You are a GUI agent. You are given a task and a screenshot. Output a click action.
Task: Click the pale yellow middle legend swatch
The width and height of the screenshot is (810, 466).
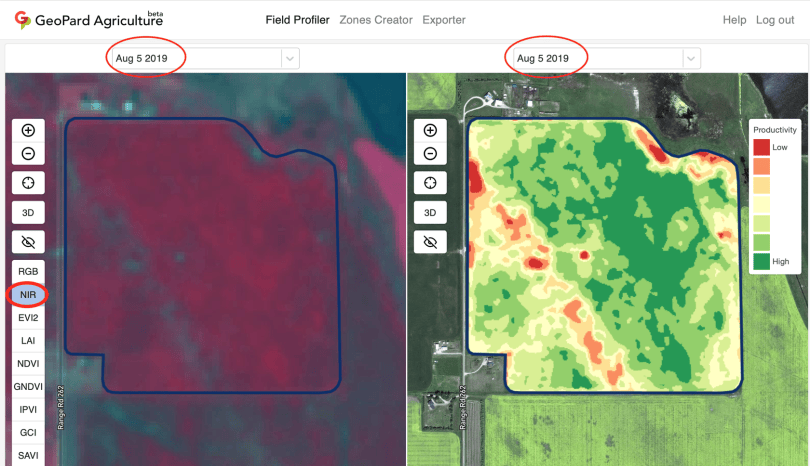coord(761,204)
